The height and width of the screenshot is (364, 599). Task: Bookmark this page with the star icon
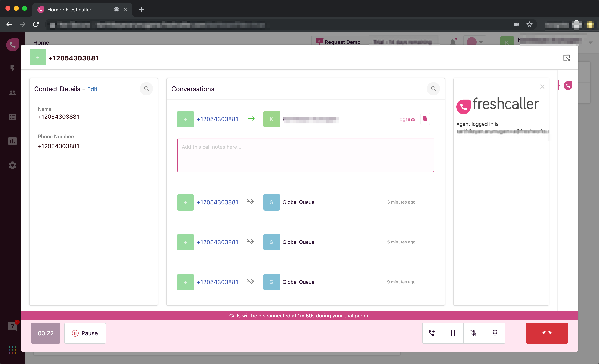click(529, 24)
